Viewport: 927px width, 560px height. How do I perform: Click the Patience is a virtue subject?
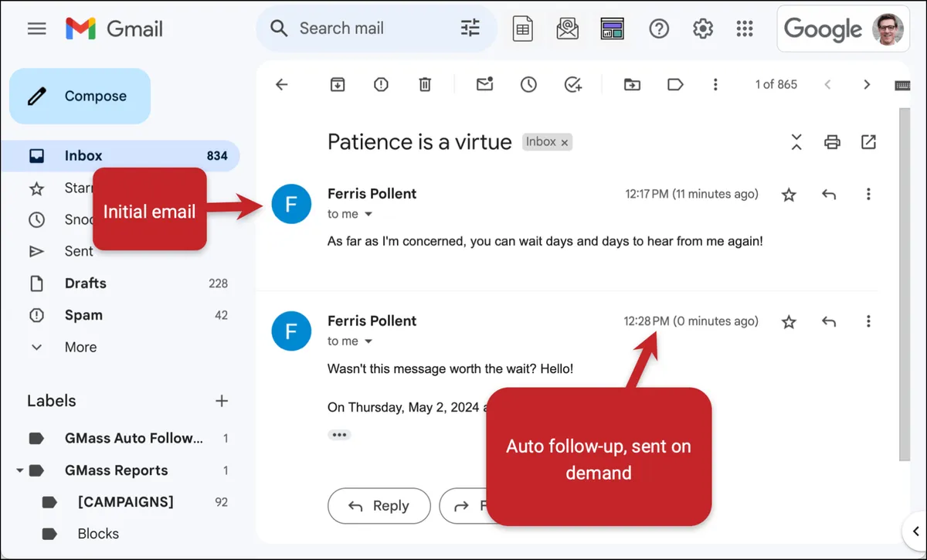point(419,142)
